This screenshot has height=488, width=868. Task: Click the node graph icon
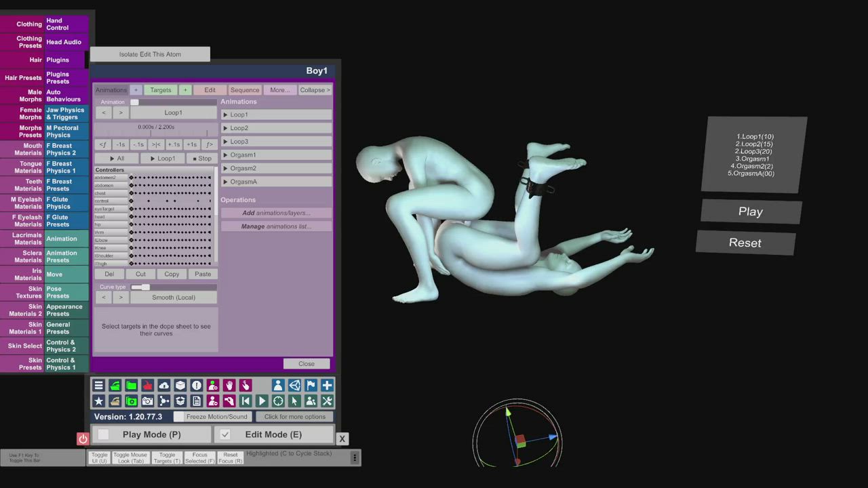[163, 401]
